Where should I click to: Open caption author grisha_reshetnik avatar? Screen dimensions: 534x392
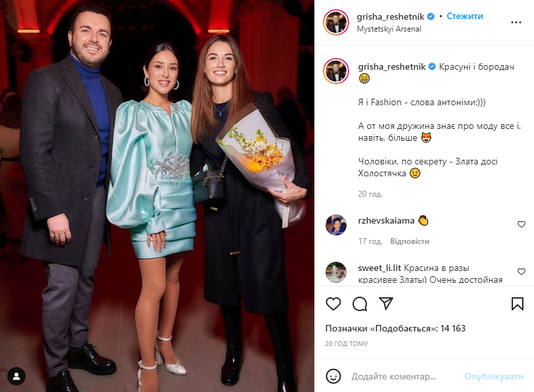pyautogui.click(x=336, y=71)
